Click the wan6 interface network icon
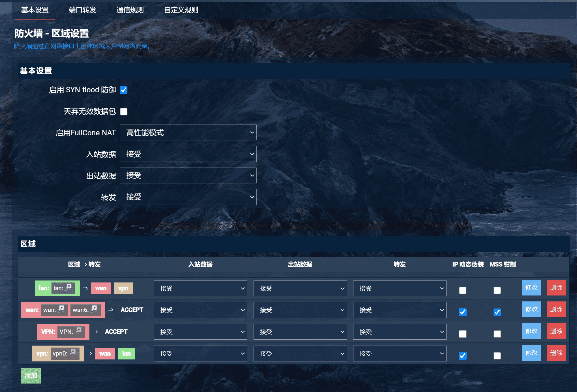The width and height of the screenshot is (577, 392). coord(94,309)
